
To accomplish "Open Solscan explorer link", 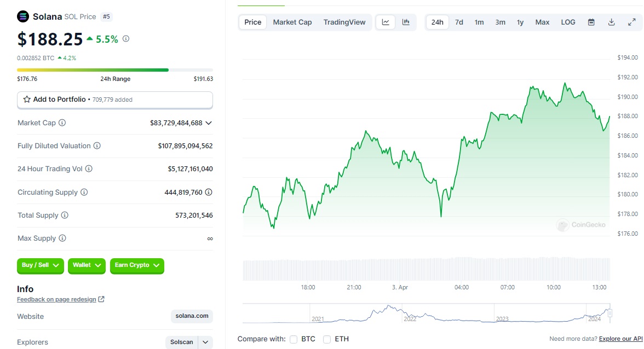I will pos(182,342).
